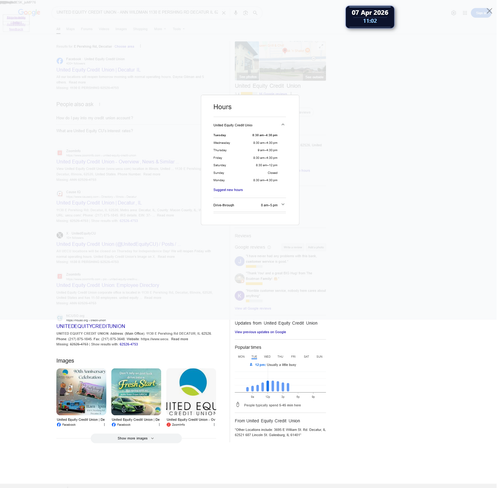Select SUN in Popular times

click(x=319, y=356)
